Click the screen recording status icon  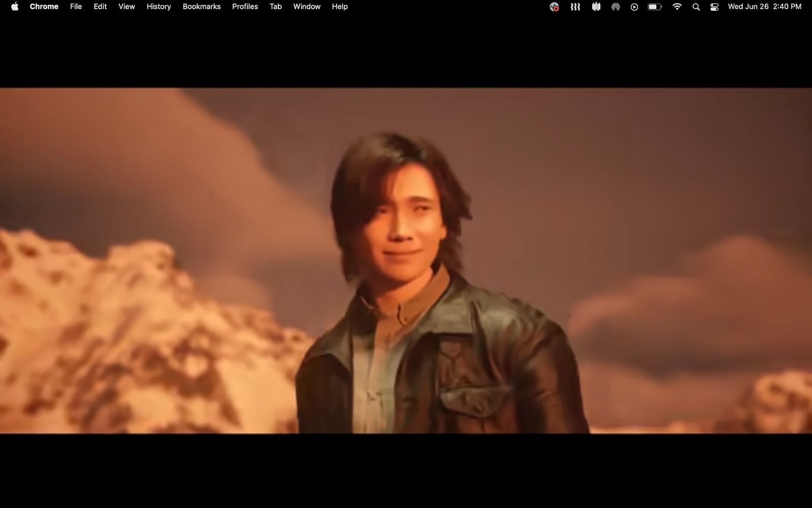554,7
